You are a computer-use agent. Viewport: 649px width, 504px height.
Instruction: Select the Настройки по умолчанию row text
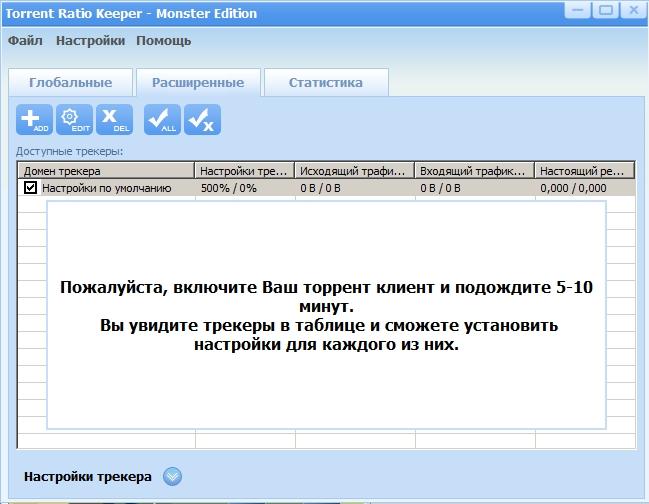107,188
